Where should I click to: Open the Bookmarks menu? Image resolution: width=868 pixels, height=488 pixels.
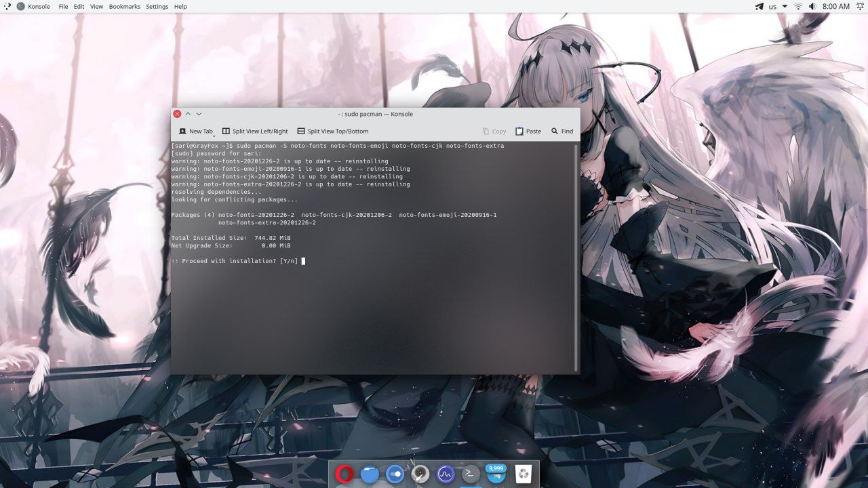pyautogui.click(x=125, y=6)
